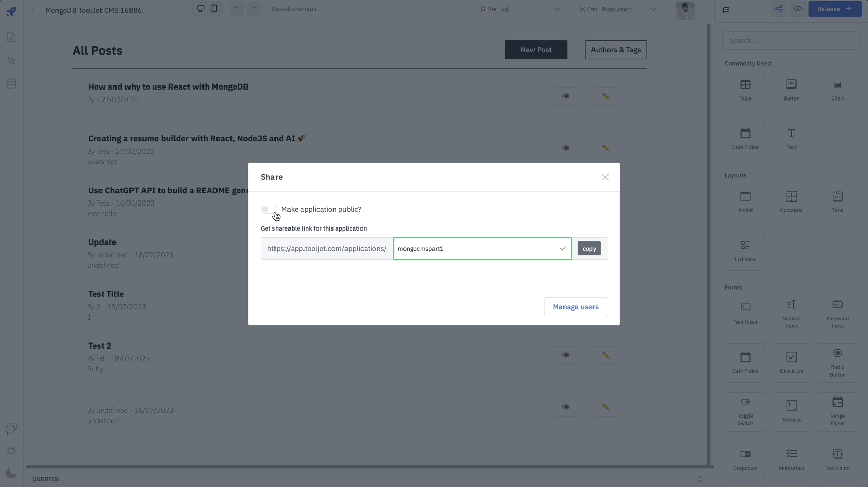
Task: Open the data sources database icon
Action: click(x=11, y=83)
